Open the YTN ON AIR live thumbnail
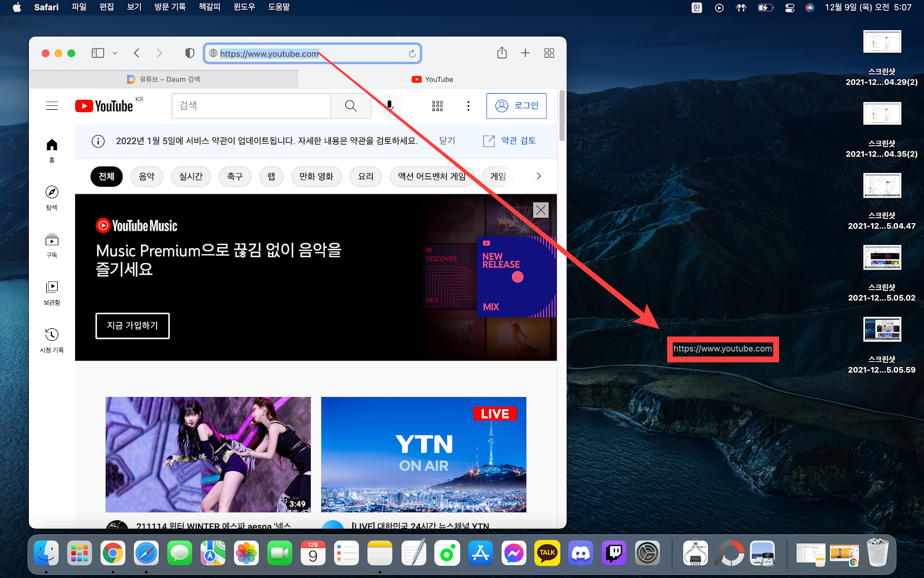The width and height of the screenshot is (924, 578). [423, 454]
